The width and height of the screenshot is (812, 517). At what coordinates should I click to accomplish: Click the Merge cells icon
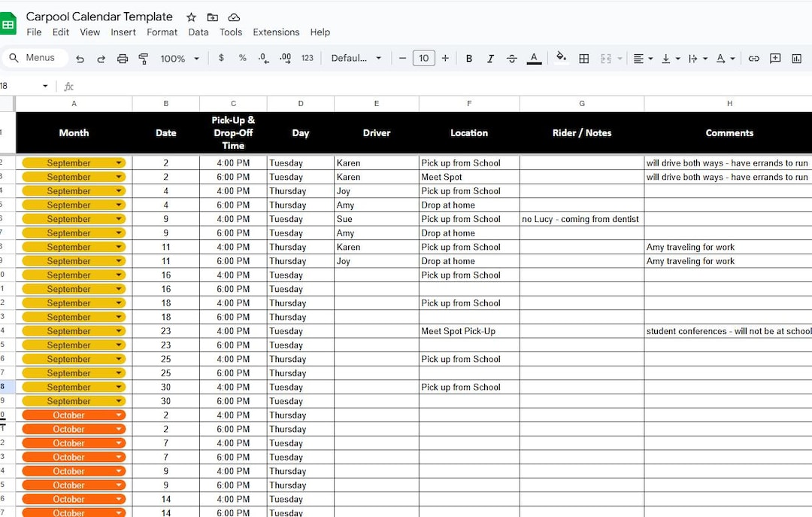(606, 59)
